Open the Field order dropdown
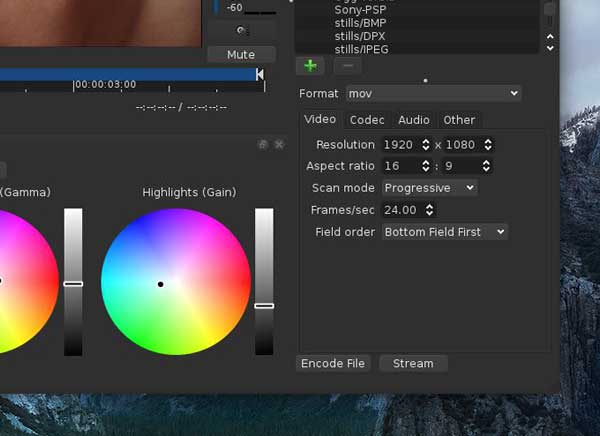The image size is (600, 436). pos(445,232)
